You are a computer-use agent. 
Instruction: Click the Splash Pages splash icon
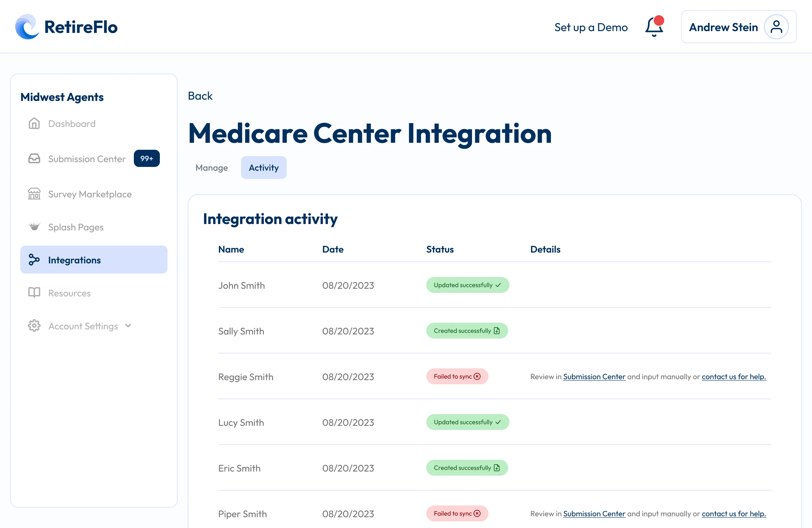pos(34,227)
